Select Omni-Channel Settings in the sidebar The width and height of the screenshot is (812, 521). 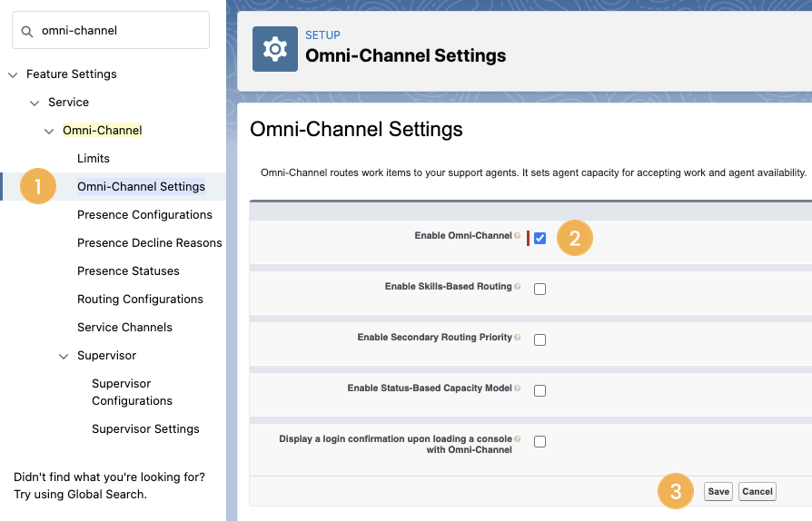point(141,186)
